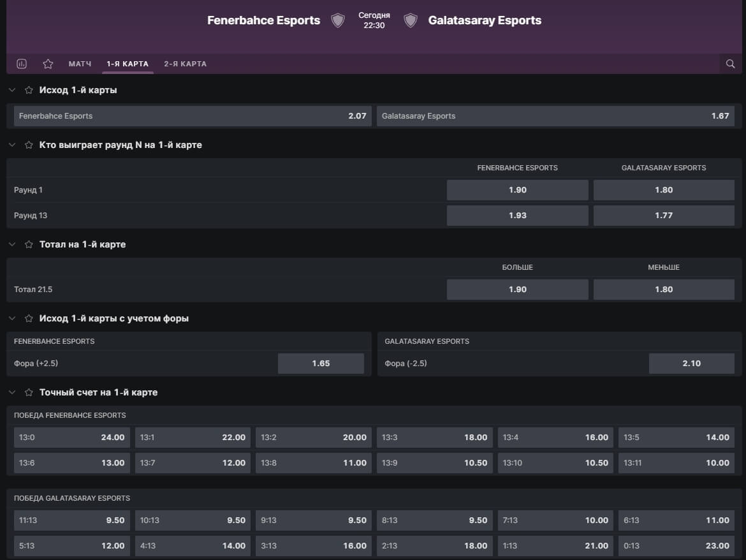Viewport: 746px width, 560px height.
Task: Pick Fenerbahce to win Раунд 13 at 1.93
Action: point(518,216)
